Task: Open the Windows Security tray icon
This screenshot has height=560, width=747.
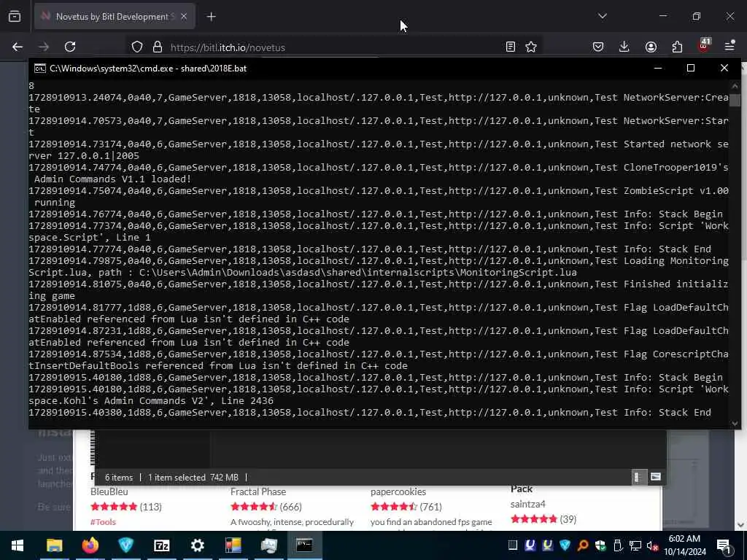Action: 600,545
